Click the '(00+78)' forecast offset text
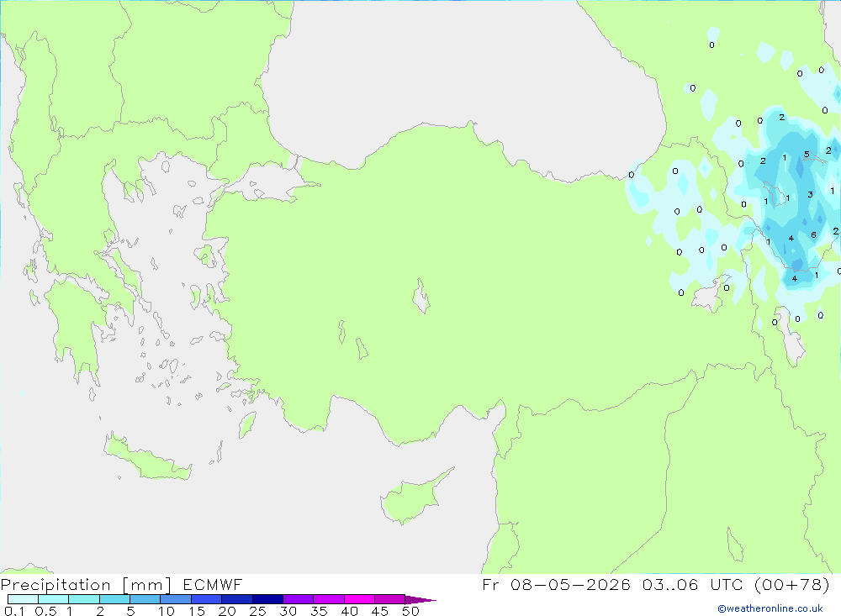 pyautogui.click(x=792, y=584)
